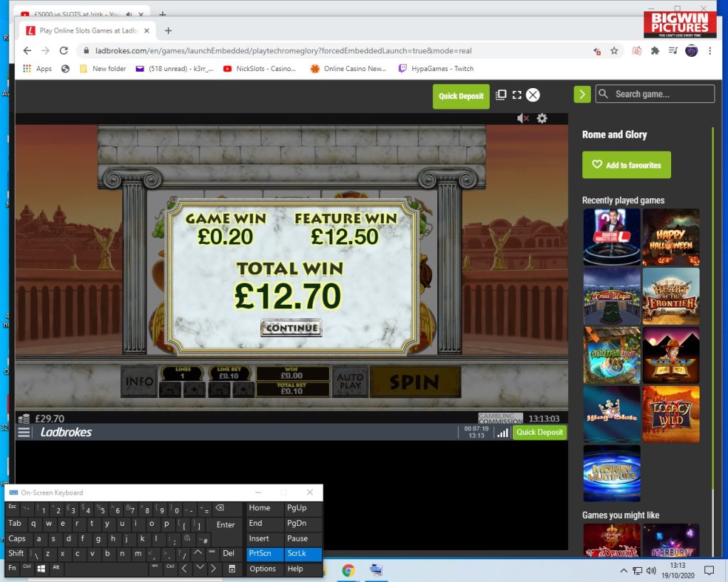Open the Xmas Magic game thumbnail
Image resolution: width=728 pixels, height=582 pixels.
coord(612,296)
